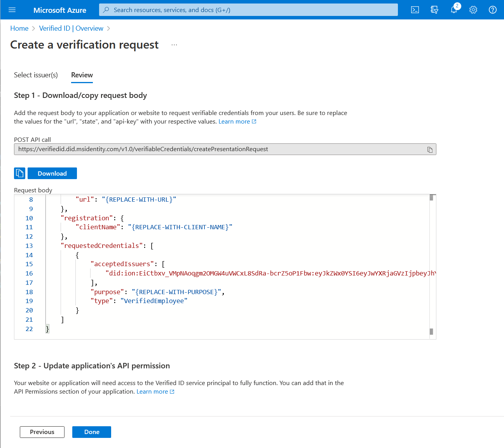
Task: Follow the Step 2 Learn more link
Action: click(x=155, y=392)
